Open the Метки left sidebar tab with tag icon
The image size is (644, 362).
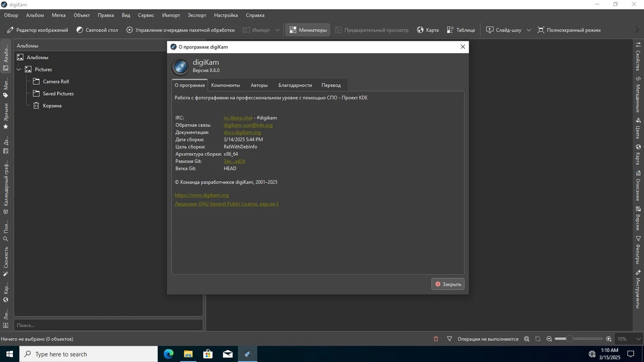click(6, 88)
